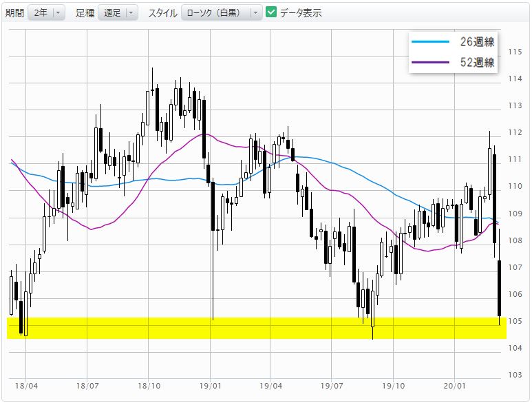
Task: Click the スタイル label
Action: [x=162, y=13]
